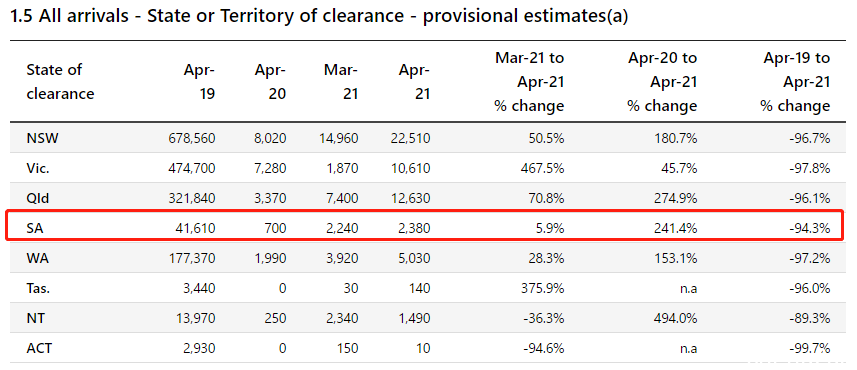This screenshot has width=857, height=370.
Task: Select the NT row label
Action: [x=35, y=318]
